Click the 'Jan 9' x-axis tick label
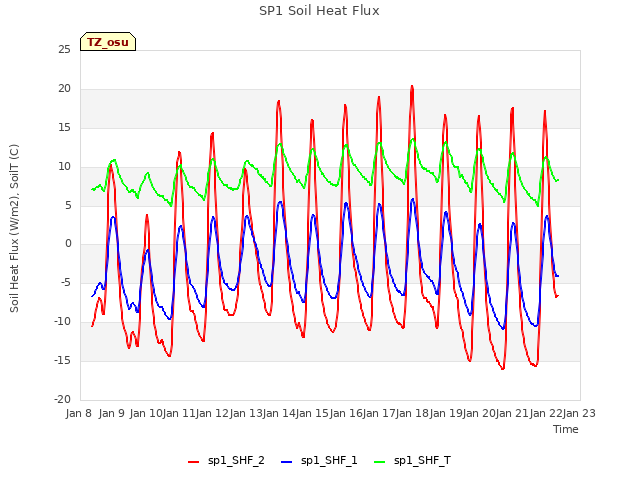 [x=112, y=413]
